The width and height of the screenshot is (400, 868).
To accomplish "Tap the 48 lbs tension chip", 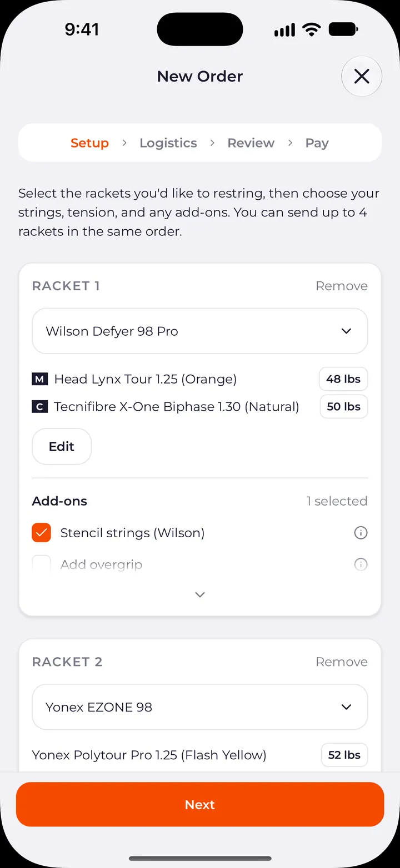I will [343, 380].
